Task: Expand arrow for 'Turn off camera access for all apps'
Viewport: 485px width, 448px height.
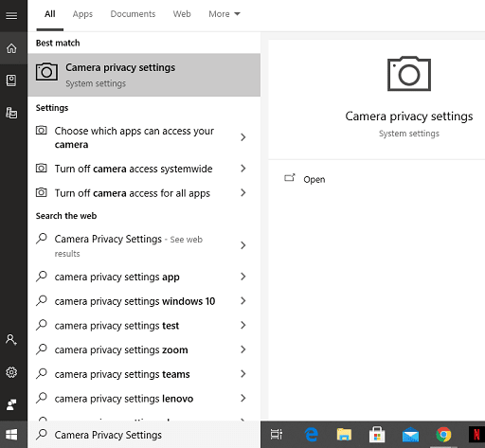Action: click(x=242, y=192)
